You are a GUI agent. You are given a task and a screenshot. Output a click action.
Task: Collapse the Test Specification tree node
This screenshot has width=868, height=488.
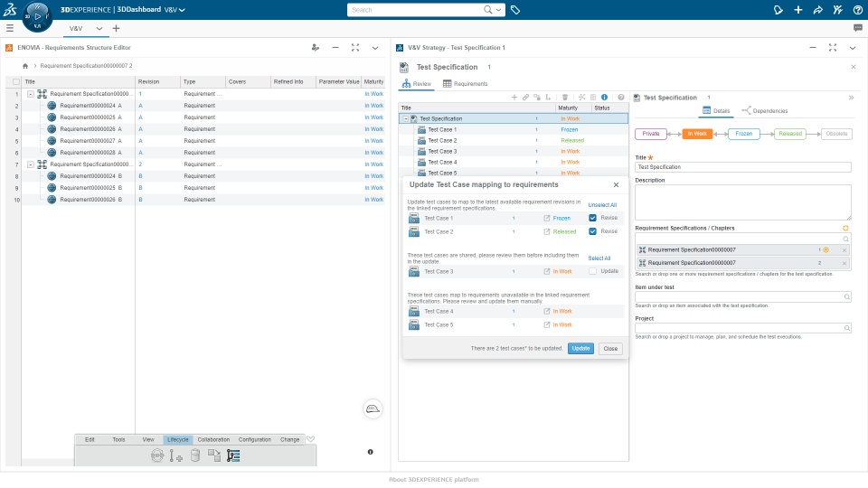coord(405,118)
